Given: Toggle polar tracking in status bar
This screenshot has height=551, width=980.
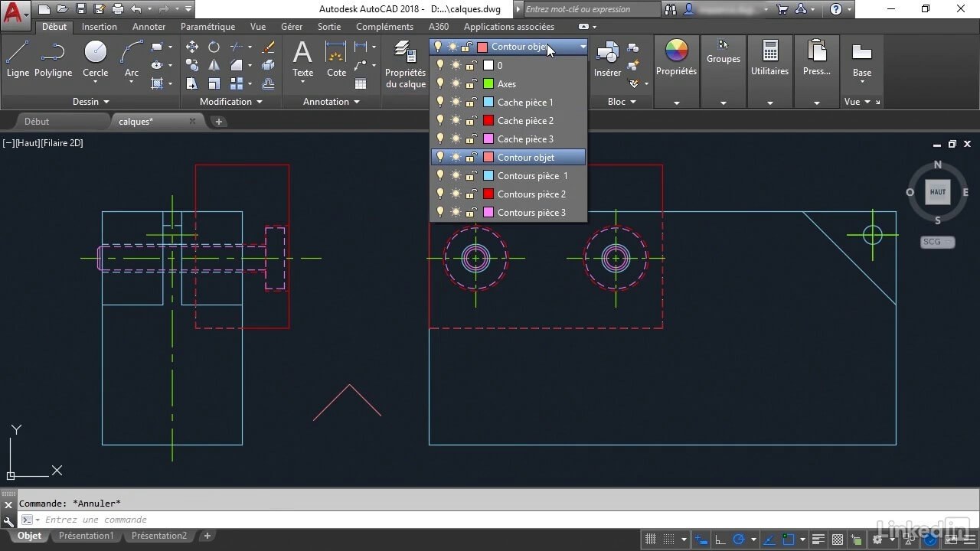Looking at the screenshot, I should tap(739, 539).
